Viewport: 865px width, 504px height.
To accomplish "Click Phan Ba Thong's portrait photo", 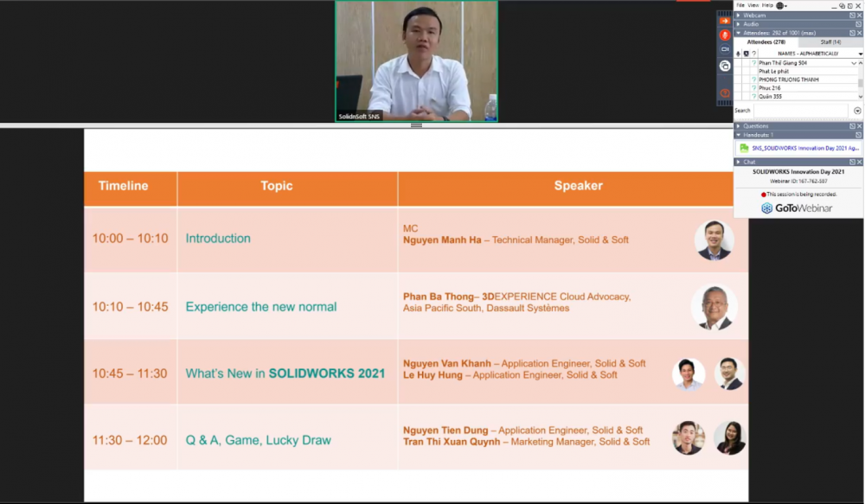I will point(714,307).
